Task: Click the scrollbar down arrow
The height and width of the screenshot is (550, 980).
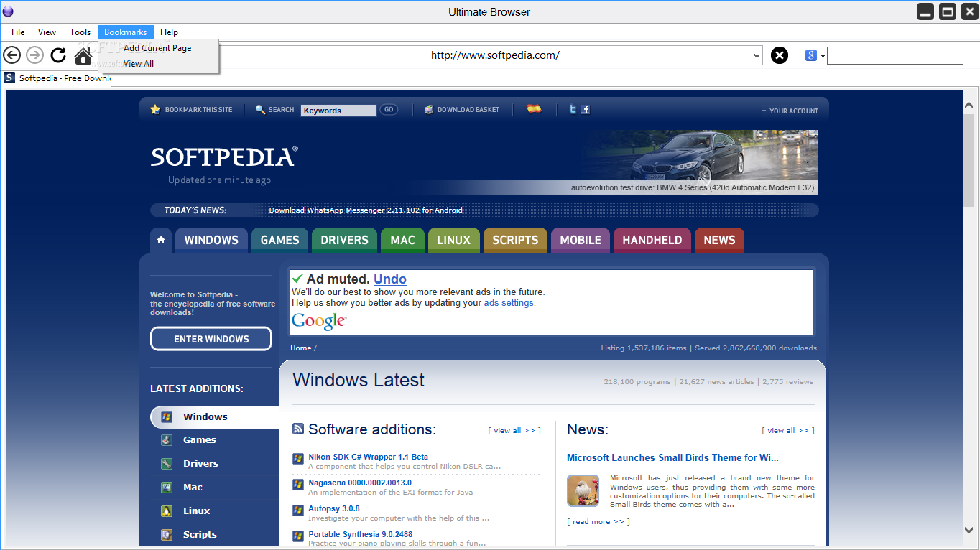Action: [969, 531]
